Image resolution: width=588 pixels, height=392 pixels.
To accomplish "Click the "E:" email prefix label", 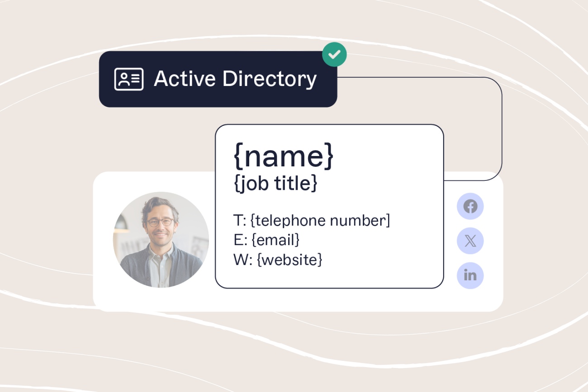I will tap(241, 240).
